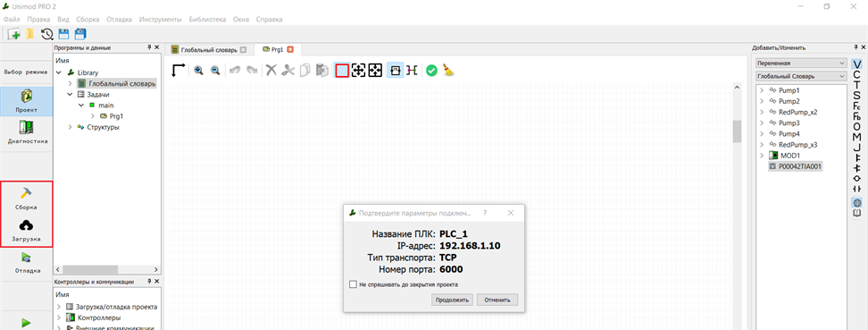Zoom out with the minus magnifier

215,71
